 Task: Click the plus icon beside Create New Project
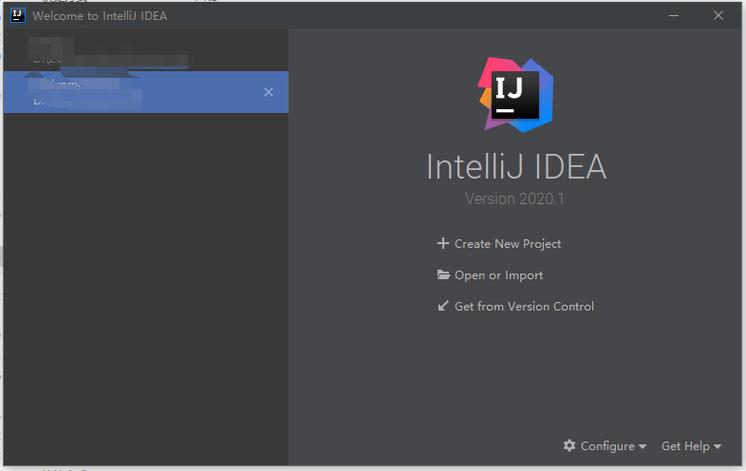443,244
